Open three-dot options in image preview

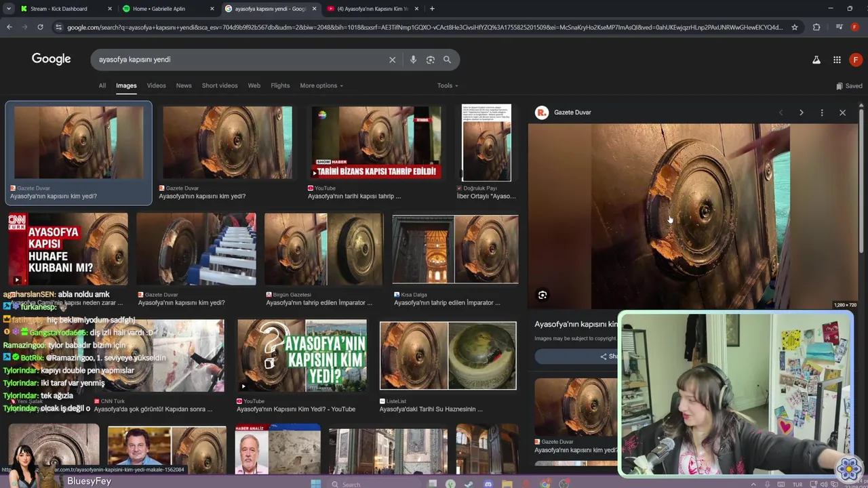pos(822,113)
